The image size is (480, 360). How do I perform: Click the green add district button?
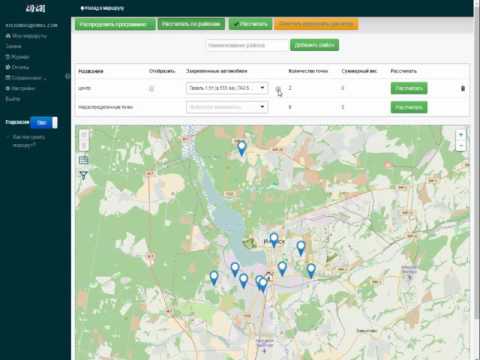pyautogui.click(x=314, y=45)
